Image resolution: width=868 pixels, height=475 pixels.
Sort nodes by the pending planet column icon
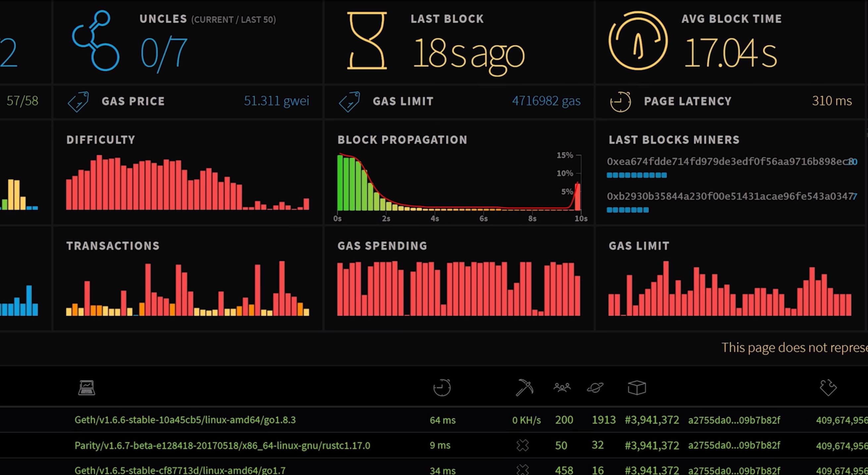595,388
